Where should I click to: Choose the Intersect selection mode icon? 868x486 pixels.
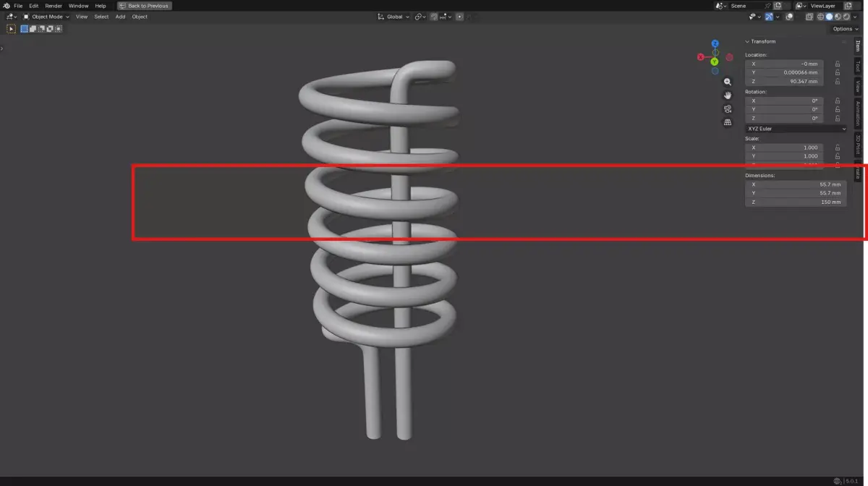pos(59,29)
